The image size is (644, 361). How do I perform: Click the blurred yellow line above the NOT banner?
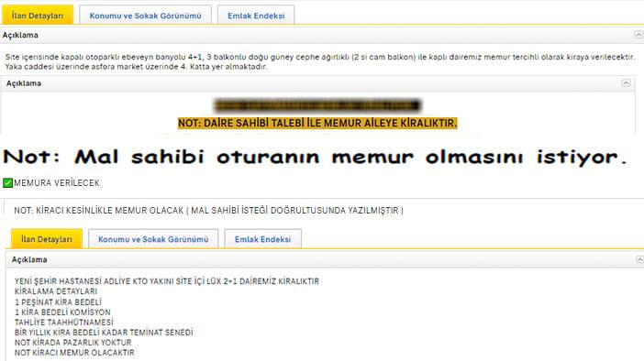coord(318,105)
